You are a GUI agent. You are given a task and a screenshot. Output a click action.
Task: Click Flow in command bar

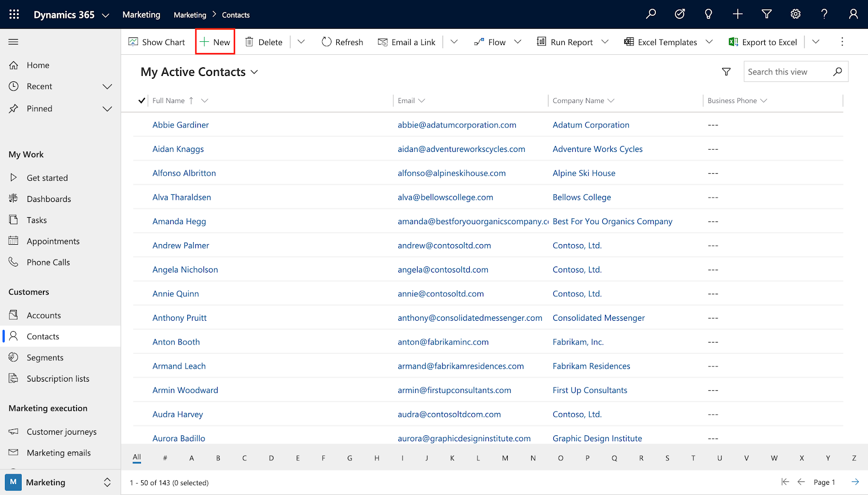(x=490, y=42)
